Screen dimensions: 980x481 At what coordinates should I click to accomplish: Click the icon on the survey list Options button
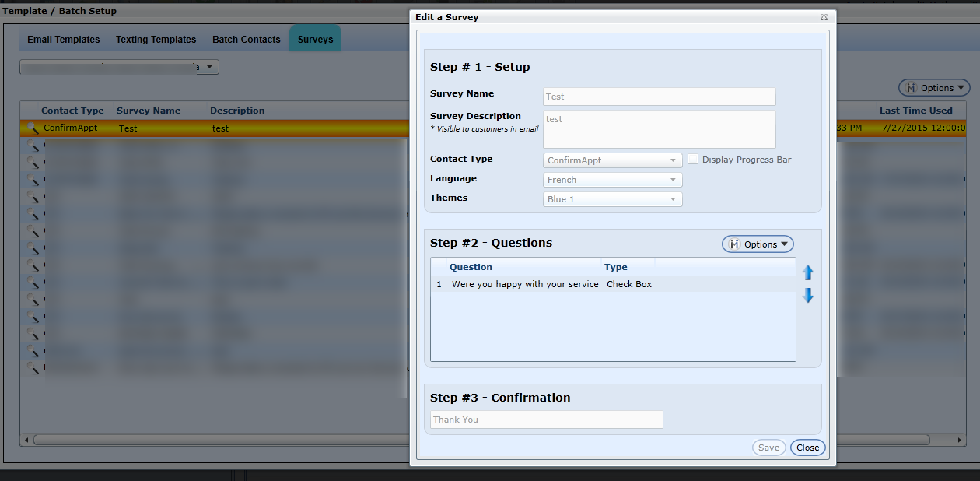(911, 88)
